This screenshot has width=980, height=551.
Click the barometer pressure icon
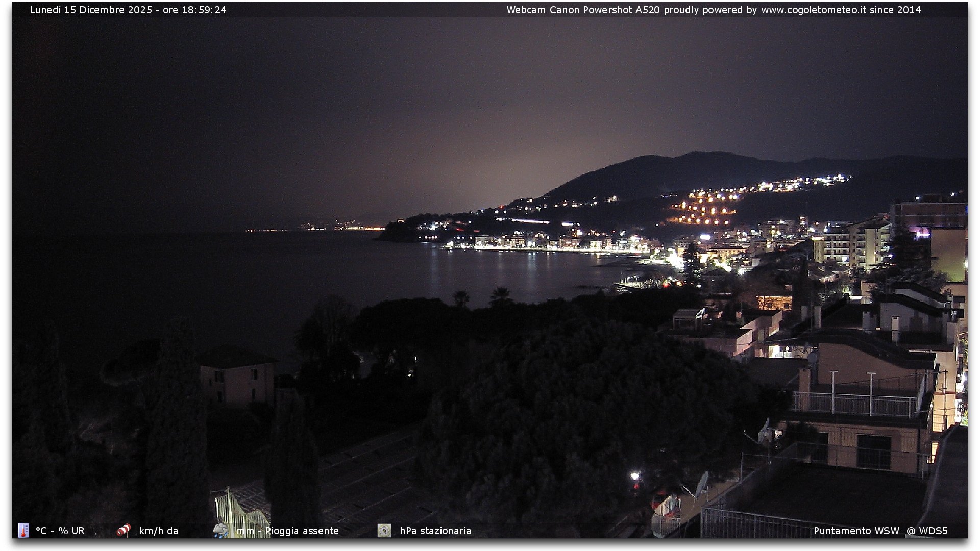click(384, 531)
